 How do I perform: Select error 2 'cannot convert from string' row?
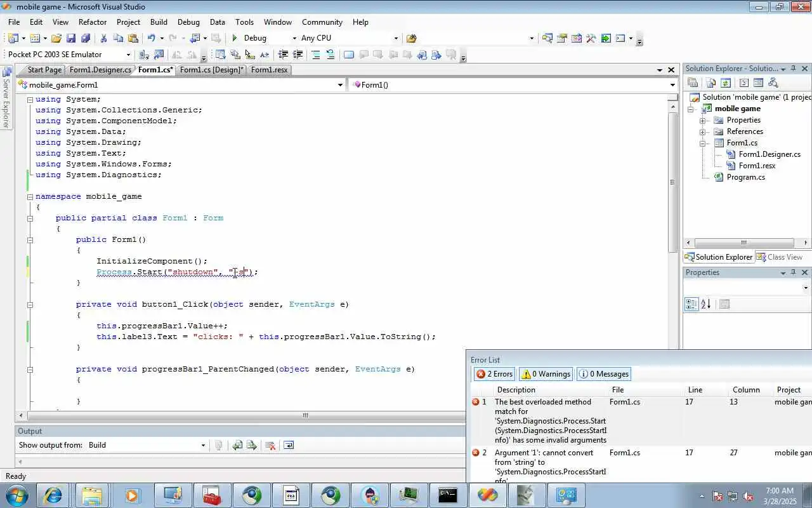639,465
